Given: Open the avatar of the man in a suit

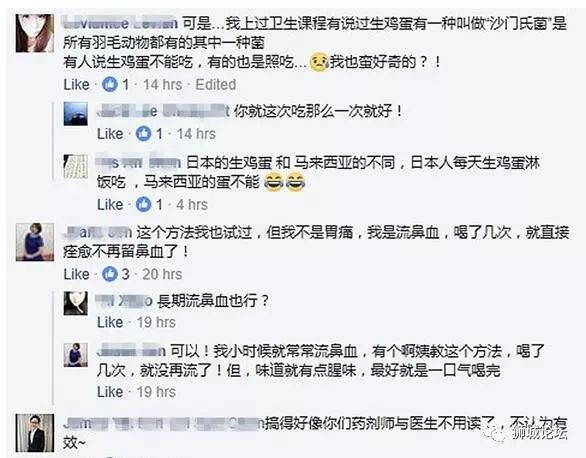Looking at the screenshot, I should (35, 433).
